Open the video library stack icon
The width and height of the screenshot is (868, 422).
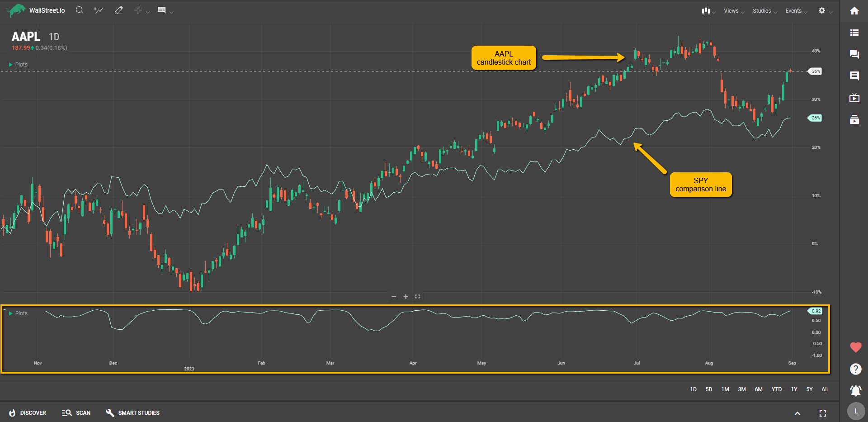(854, 119)
